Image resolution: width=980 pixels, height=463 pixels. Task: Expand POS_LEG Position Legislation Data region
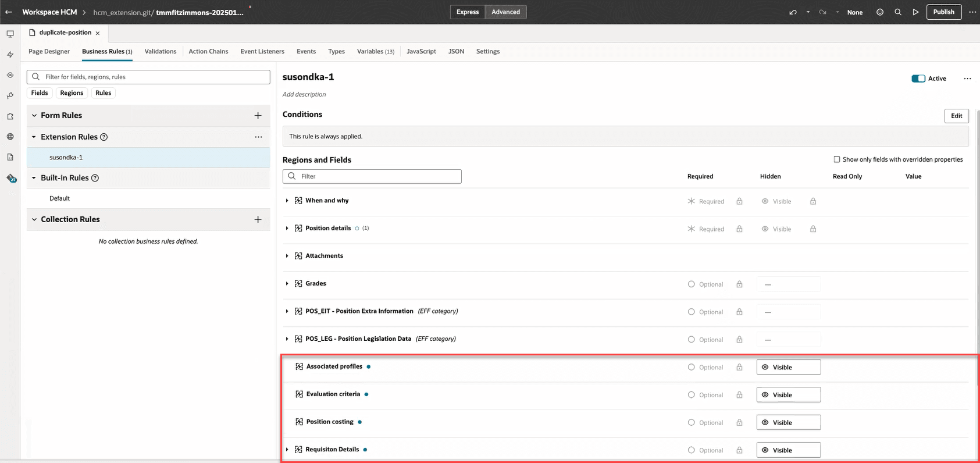click(x=287, y=339)
